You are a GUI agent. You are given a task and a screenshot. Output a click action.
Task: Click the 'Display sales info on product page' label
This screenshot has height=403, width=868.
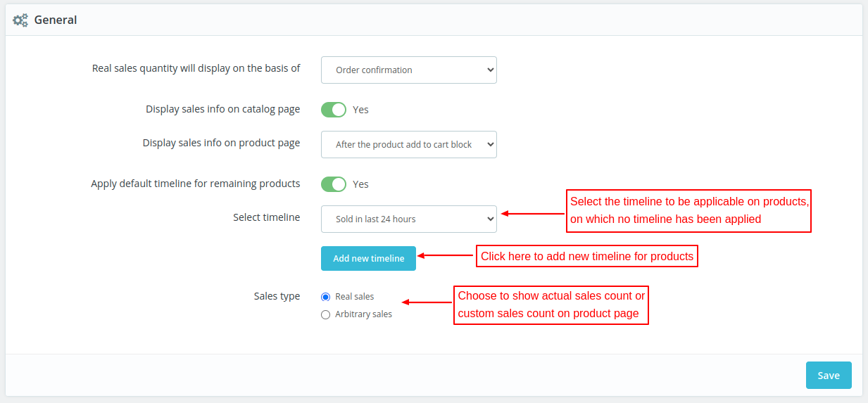coord(221,143)
